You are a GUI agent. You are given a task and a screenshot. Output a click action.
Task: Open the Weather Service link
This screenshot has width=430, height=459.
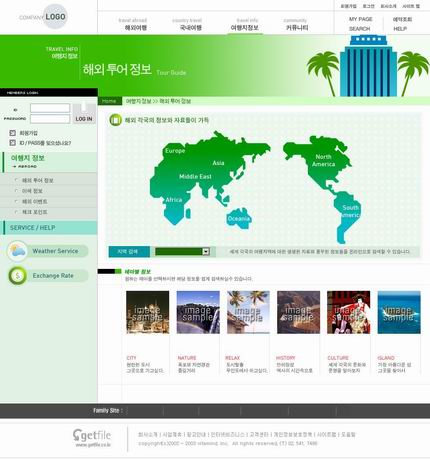coord(55,251)
